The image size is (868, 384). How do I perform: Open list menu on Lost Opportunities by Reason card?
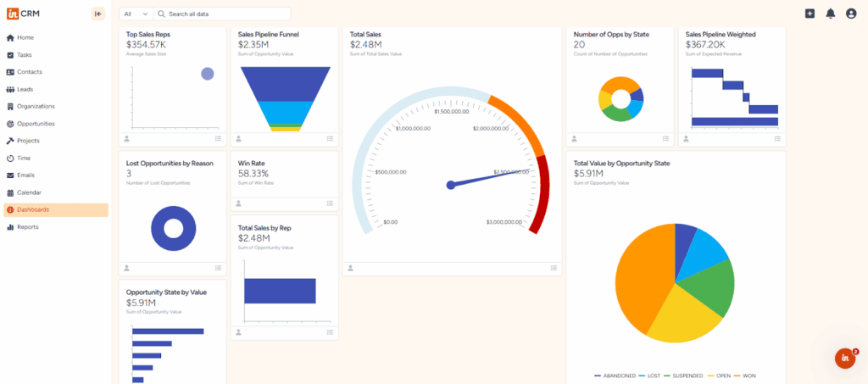(219, 268)
